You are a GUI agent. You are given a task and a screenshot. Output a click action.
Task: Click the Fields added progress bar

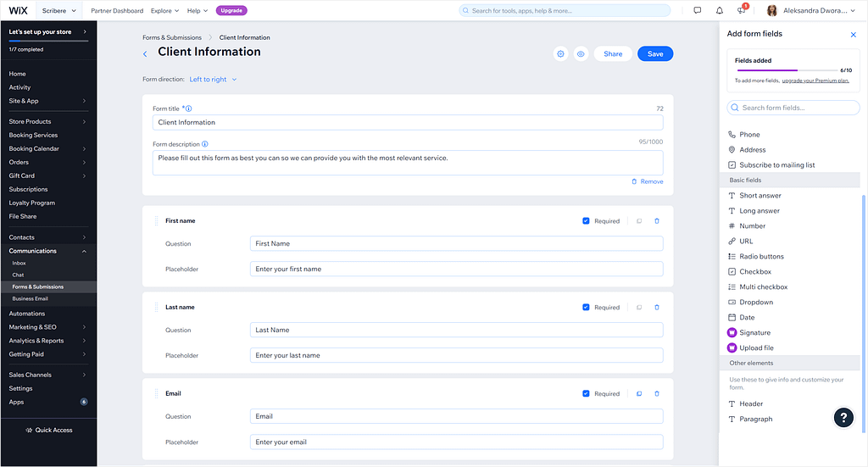pyautogui.click(x=787, y=70)
